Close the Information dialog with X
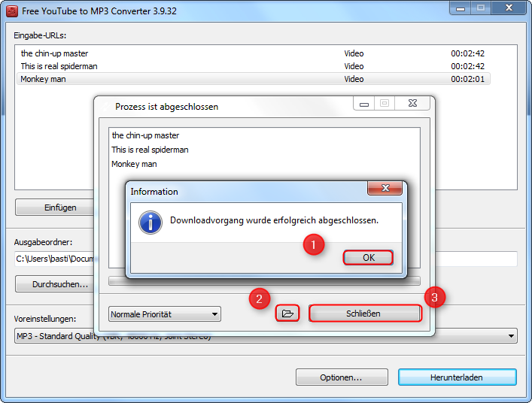Image resolution: width=532 pixels, height=403 pixels. tap(385, 188)
